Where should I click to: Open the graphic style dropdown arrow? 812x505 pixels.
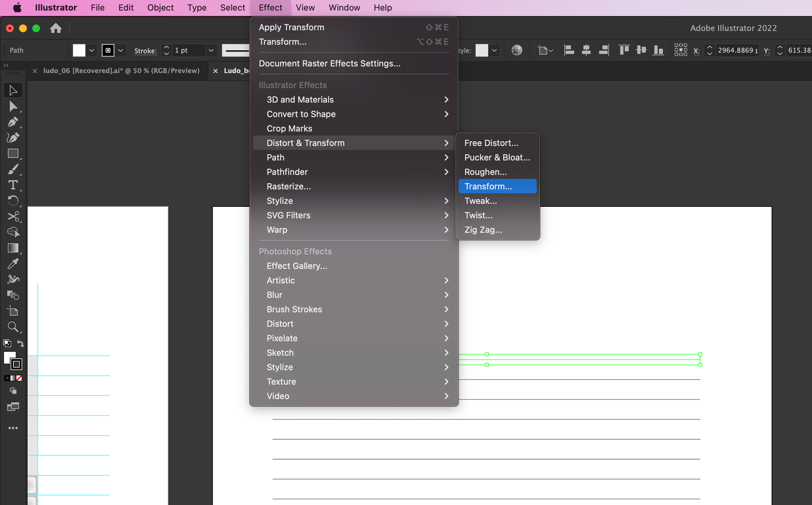(494, 50)
